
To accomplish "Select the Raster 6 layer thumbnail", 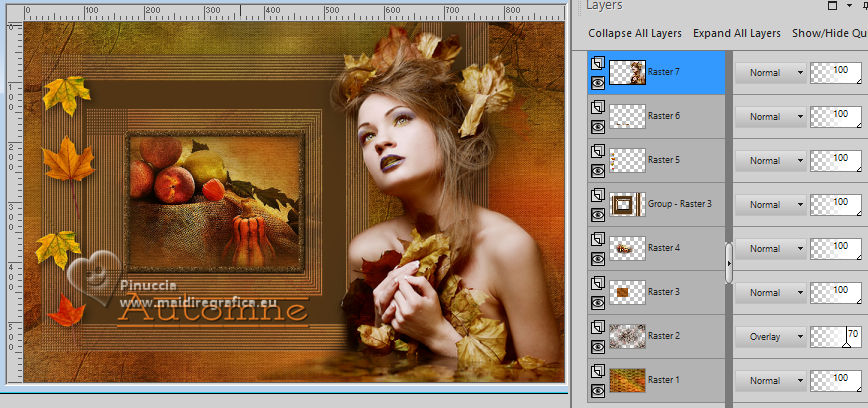I will click(x=627, y=116).
